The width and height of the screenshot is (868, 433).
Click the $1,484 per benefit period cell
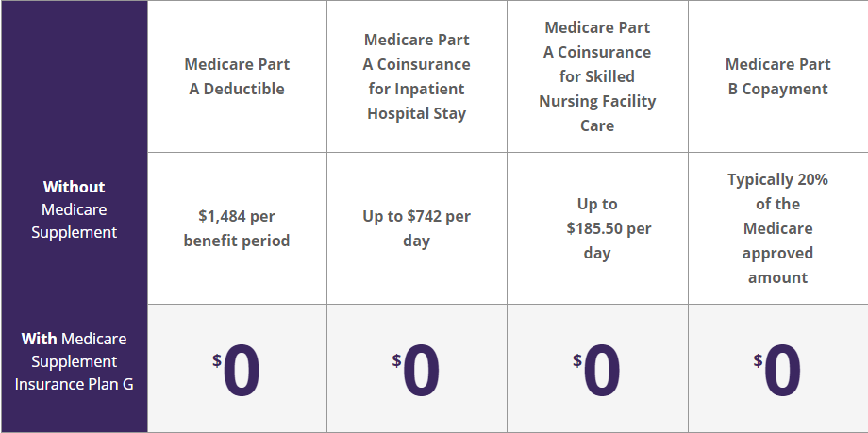(x=237, y=228)
